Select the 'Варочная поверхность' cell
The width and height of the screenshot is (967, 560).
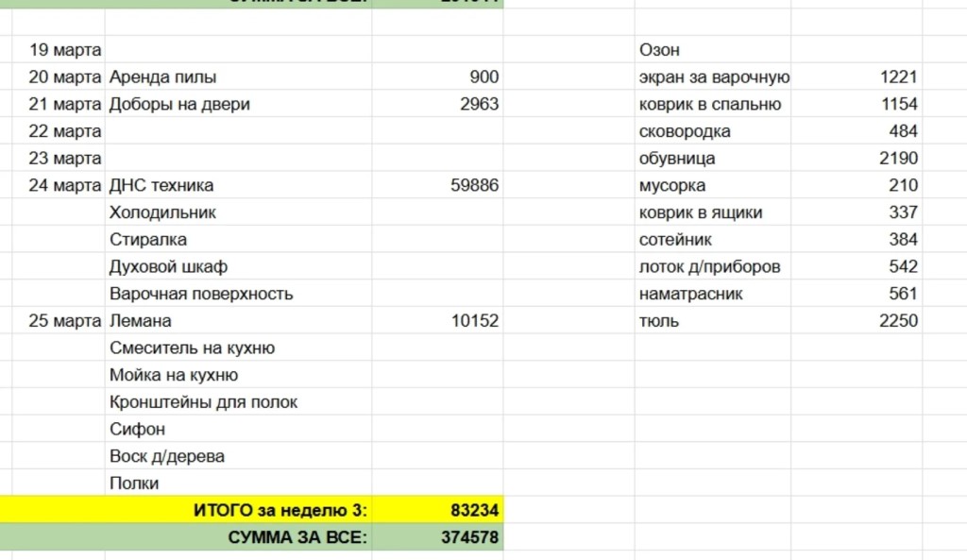201,294
